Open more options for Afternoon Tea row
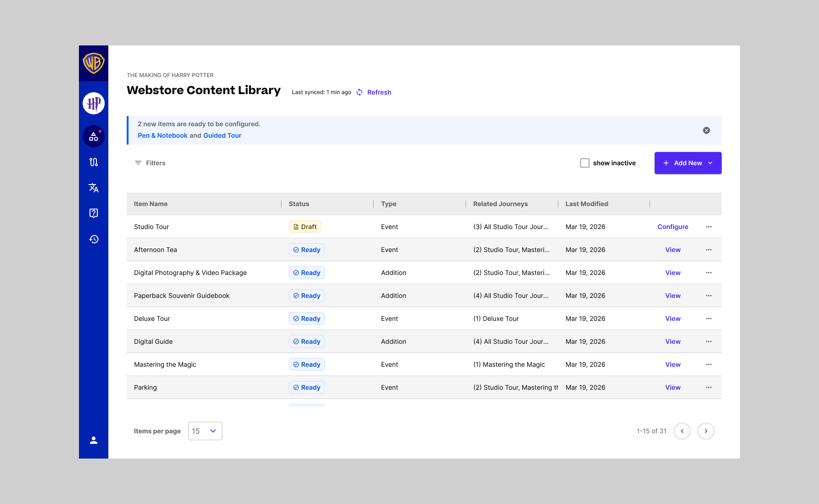Viewport: 819px width, 504px height. pyautogui.click(x=709, y=250)
